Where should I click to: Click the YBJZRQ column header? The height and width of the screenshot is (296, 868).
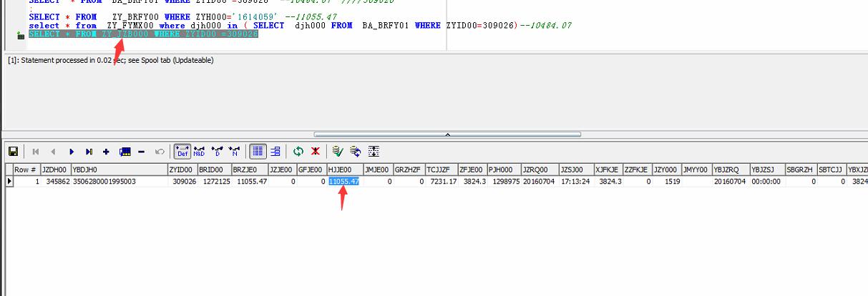coord(731,170)
